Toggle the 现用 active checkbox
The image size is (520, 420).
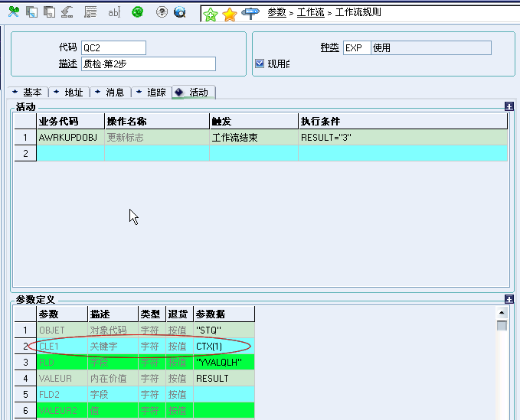(260, 63)
